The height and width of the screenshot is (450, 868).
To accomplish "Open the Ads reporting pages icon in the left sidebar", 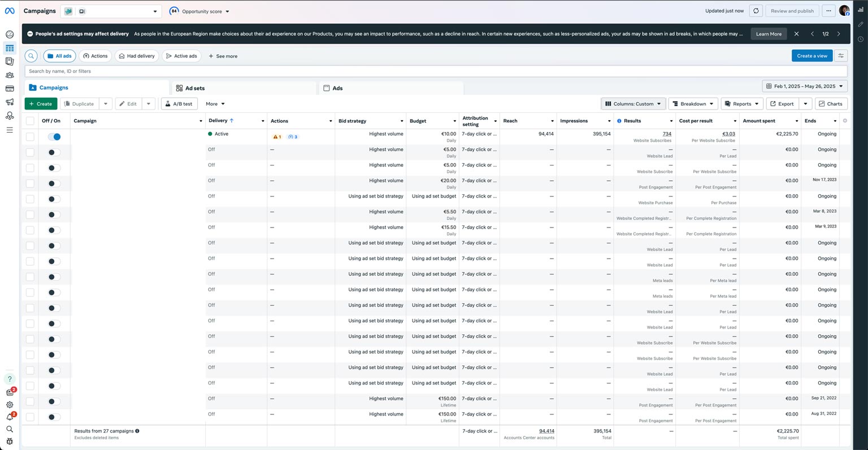I will point(10,61).
